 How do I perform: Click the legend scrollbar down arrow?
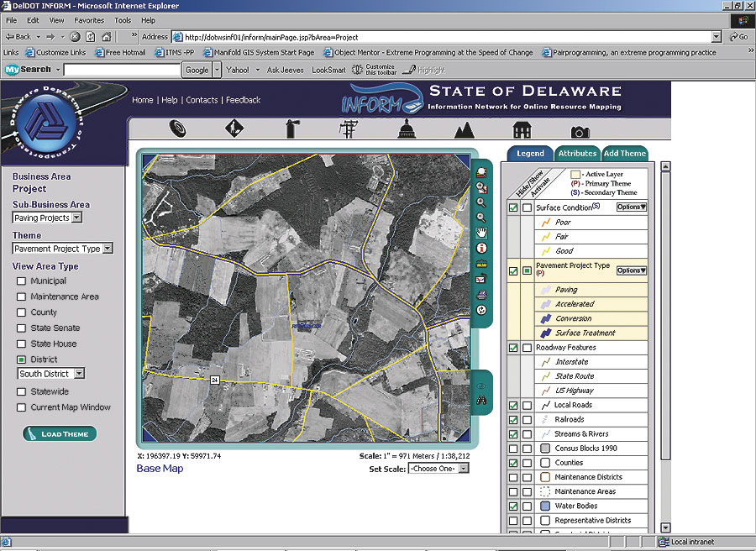coord(665,527)
